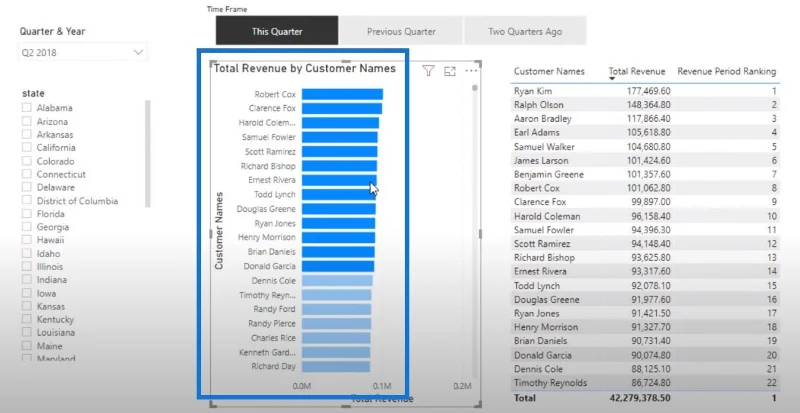Check the Arizona state checkbox
Screen dimensions: 800x413
click(x=27, y=122)
